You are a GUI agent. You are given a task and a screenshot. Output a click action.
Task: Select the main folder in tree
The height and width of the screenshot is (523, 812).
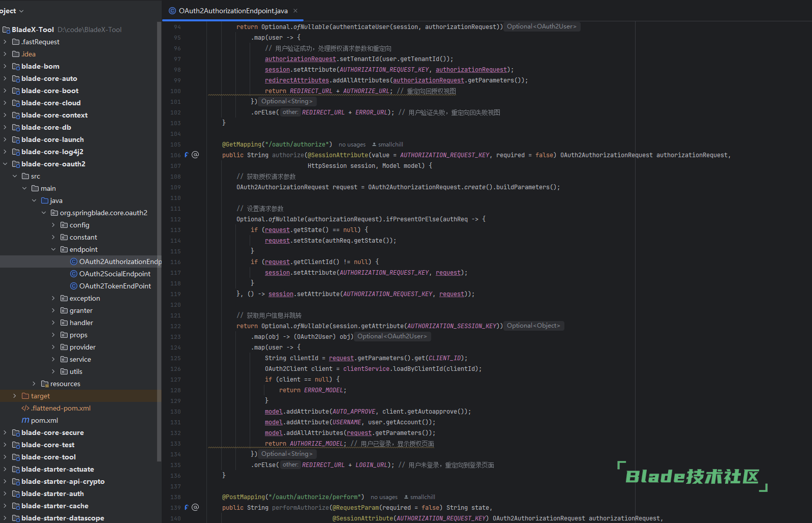pos(48,188)
